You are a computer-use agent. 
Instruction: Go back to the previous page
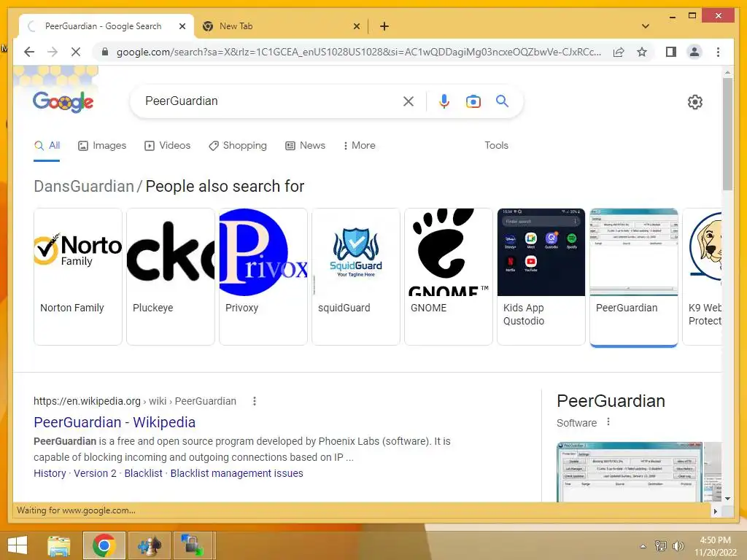pyautogui.click(x=29, y=52)
